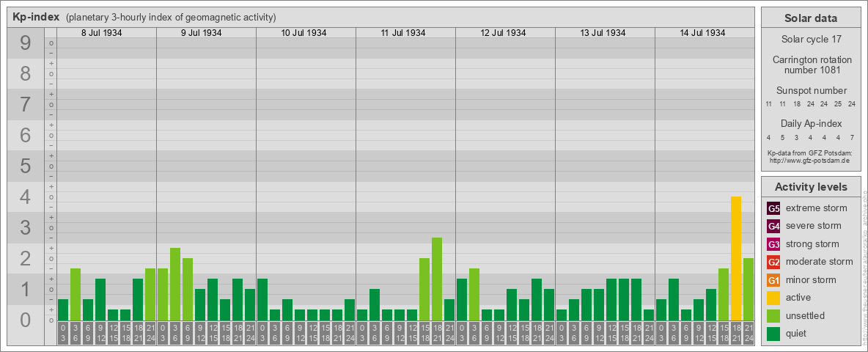This screenshot has height=352, width=868.
Task: Click the G4 severe storm badge
Action: [x=773, y=227]
